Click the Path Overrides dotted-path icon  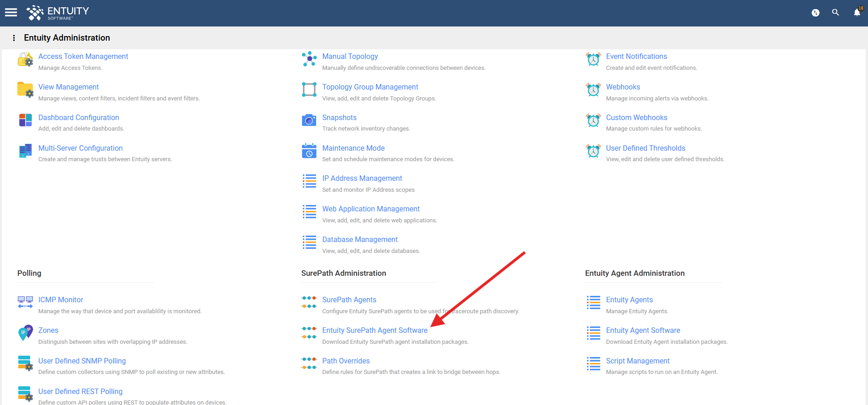[x=309, y=363]
